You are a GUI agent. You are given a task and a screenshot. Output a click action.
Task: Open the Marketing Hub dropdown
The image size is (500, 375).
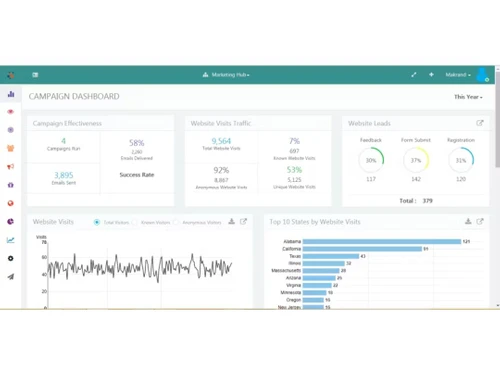click(226, 75)
